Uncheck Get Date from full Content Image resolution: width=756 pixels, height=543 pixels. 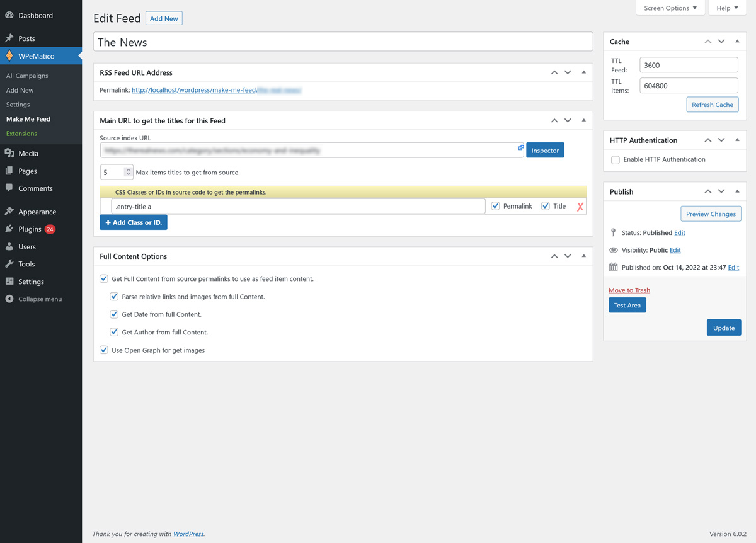(x=114, y=314)
